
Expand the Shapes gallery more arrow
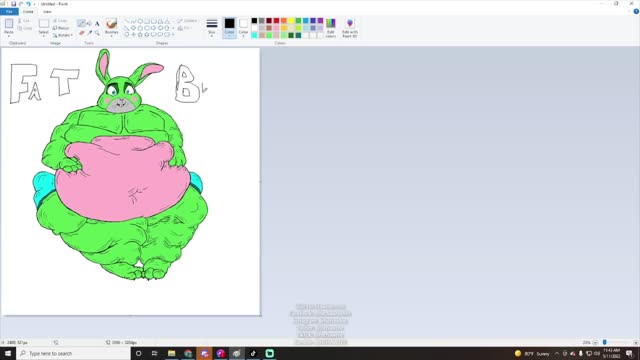point(173,35)
